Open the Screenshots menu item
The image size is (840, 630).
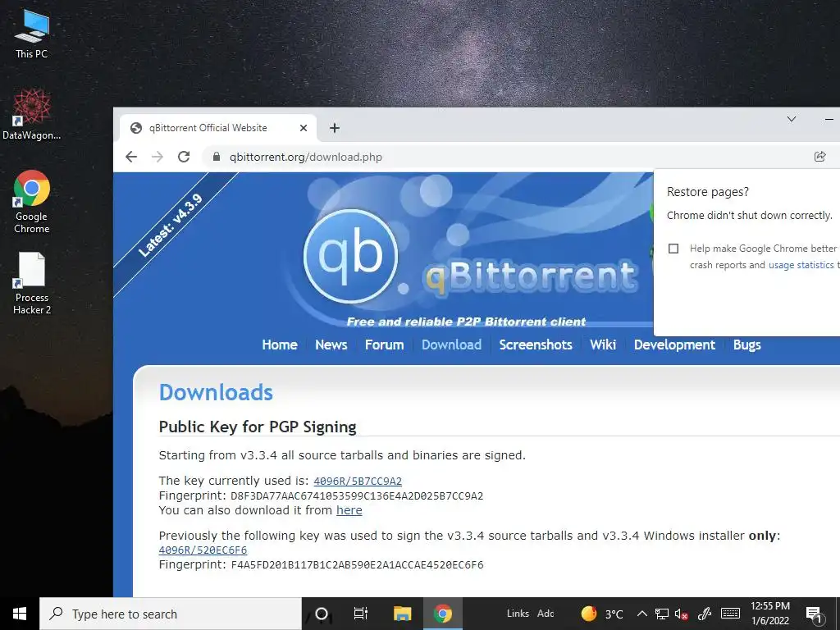pyautogui.click(x=536, y=345)
